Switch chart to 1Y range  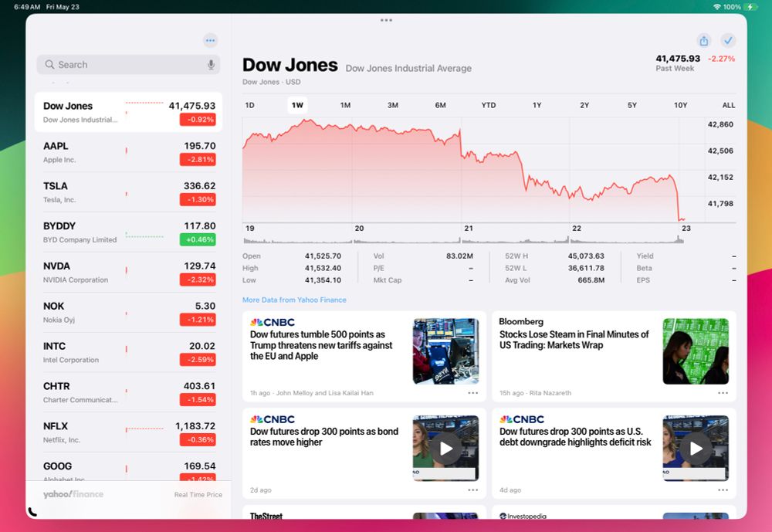(537, 105)
